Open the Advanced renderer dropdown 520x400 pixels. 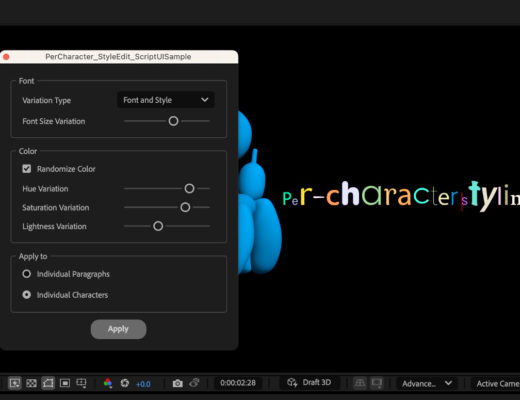point(427,384)
